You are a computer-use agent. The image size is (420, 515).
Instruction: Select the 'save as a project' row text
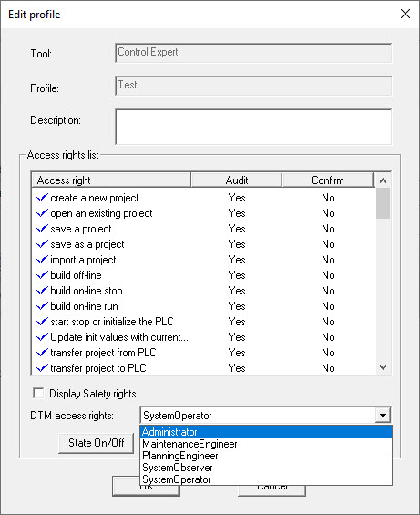click(x=87, y=244)
